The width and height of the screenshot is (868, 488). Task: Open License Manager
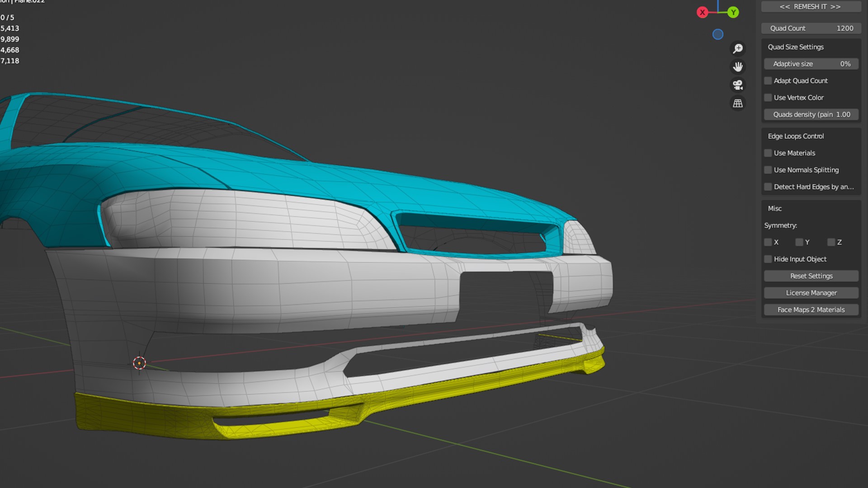pos(811,293)
